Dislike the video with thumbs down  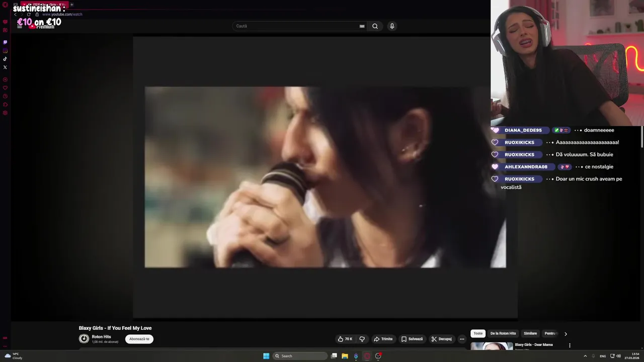(x=362, y=339)
